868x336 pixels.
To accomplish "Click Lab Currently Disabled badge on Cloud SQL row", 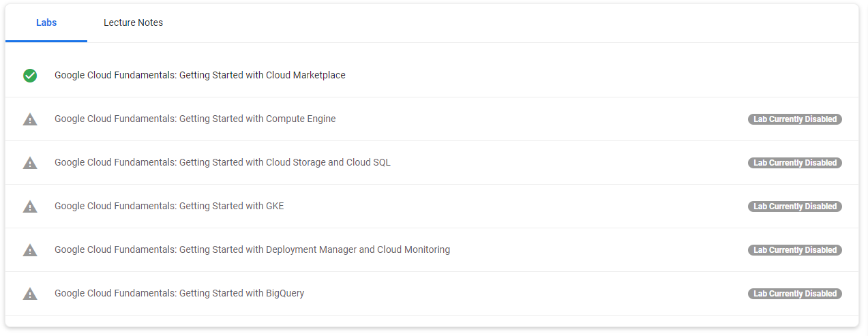I will pos(795,163).
